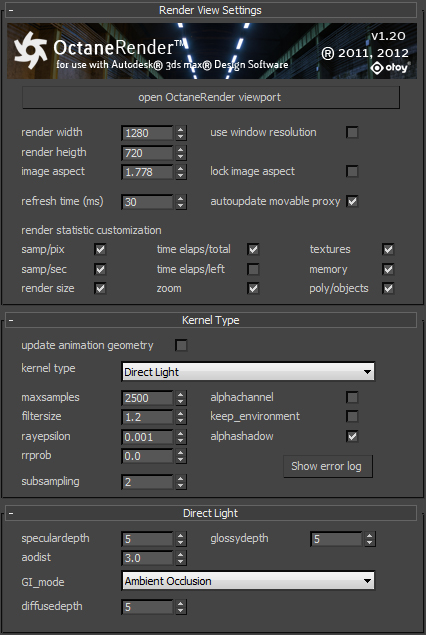Image resolution: width=426 pixels, height=635 pixels.
Task: Click the rrprob spinner arrows
Action: (181, 456)
